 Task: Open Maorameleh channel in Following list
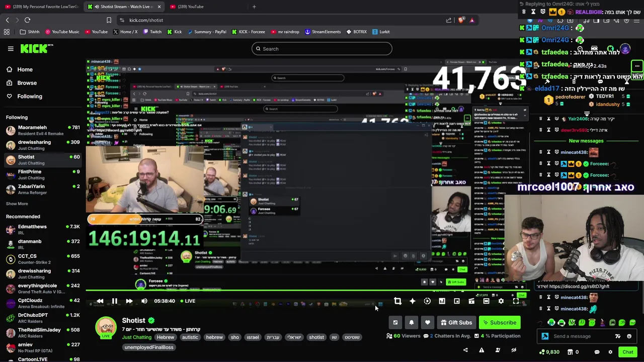click(x=43, y=131)
